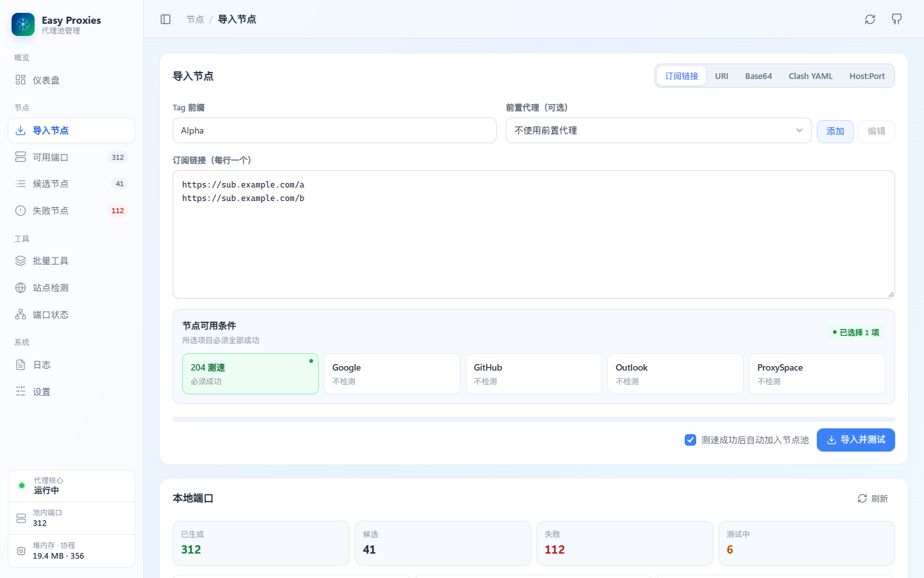Click the 失败节点 warning icon
This screenshot has width=924, height=578.
21,211
